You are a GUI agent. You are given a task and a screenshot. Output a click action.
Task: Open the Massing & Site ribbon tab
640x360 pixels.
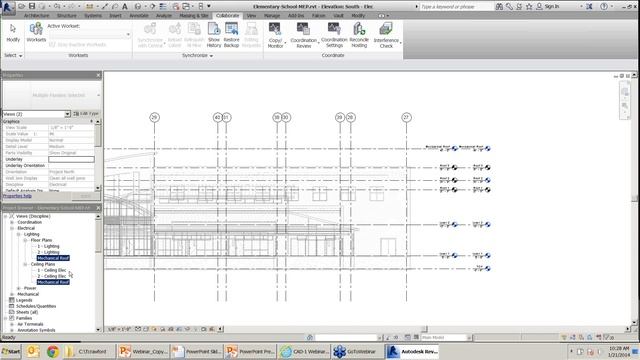(194, 16)
